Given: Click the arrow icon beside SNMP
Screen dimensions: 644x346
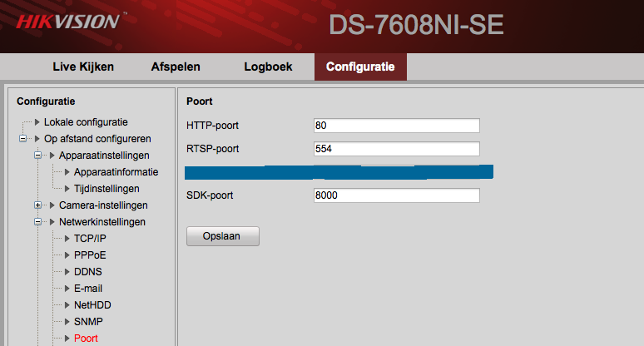Looking at the screenshot, I should tap(67, 321).
